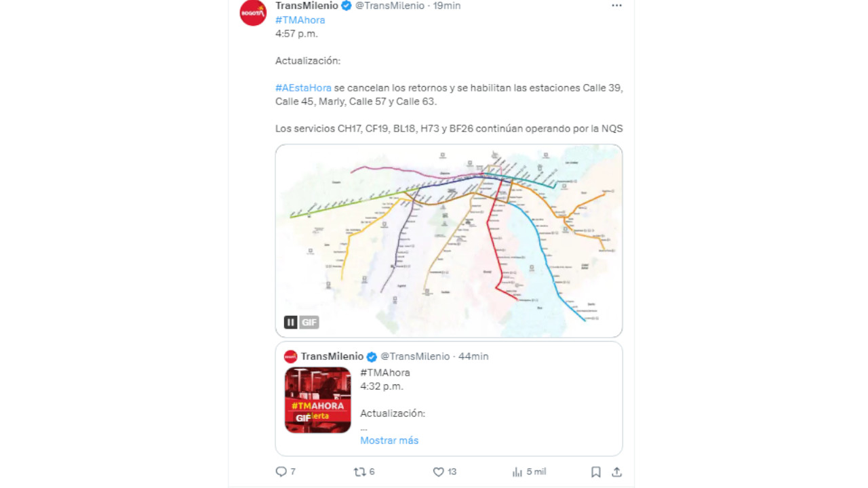Bookmark this tweet
The height and width of the screenshot is (488, 868).
point(595,472)
